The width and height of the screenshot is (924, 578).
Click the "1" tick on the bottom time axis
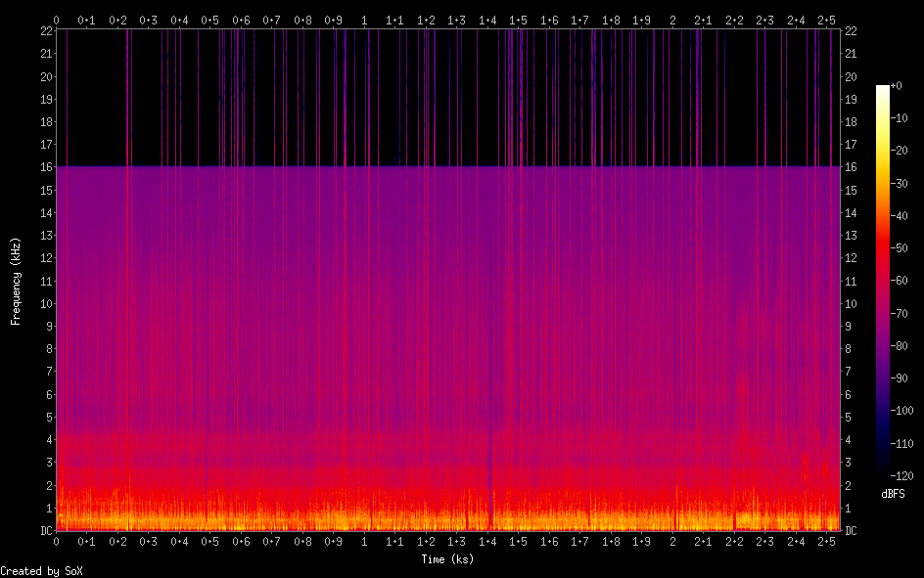click(364, 542)
